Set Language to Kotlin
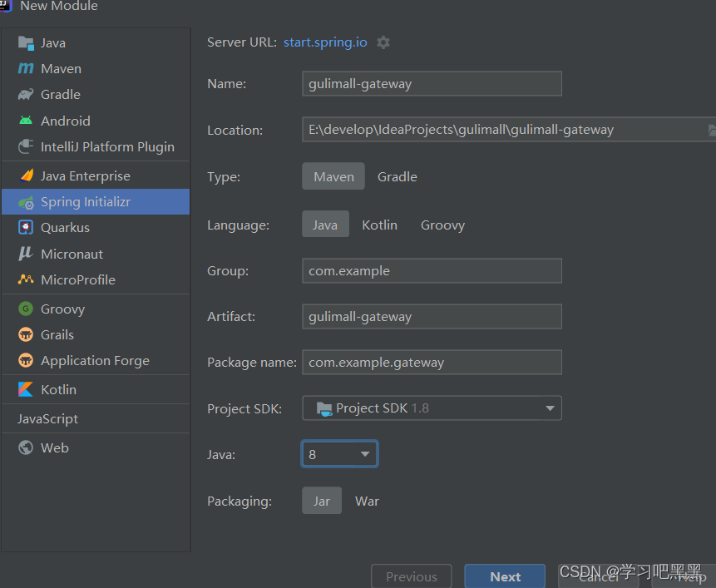The image size is (716, 588). (x=379, y=225)
